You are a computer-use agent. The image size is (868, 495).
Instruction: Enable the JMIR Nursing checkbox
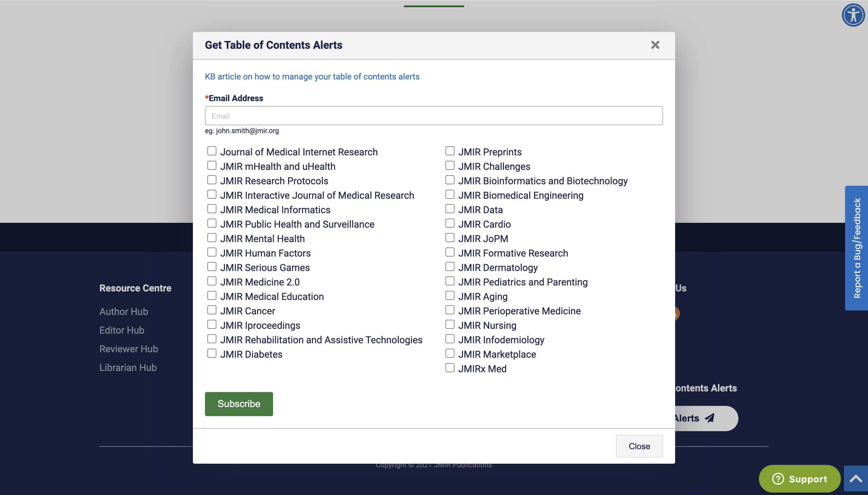pos(450,324)
